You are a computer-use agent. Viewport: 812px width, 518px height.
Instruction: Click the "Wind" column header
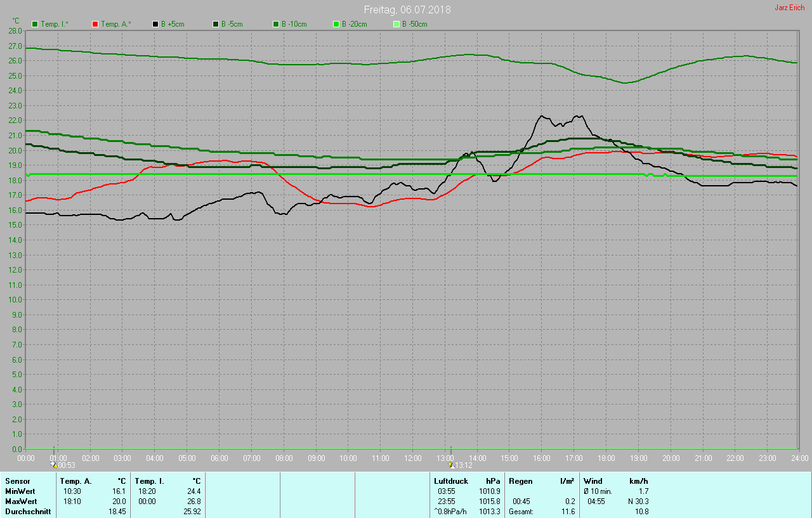[x=593, y=481]
